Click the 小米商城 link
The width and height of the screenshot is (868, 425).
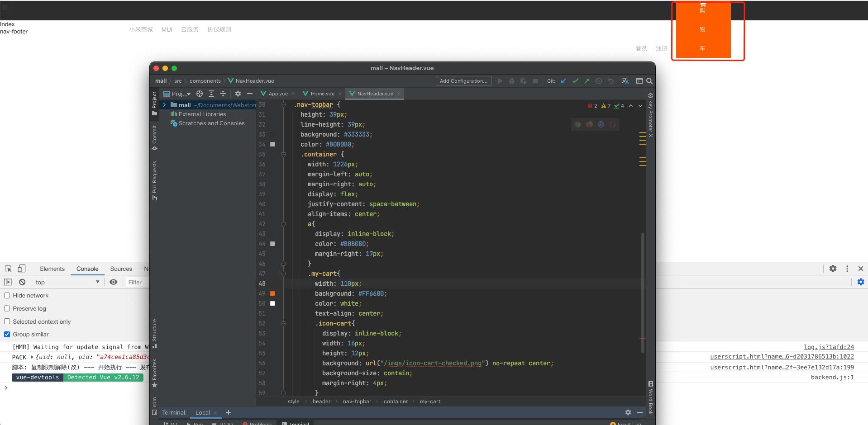[141, 29]
